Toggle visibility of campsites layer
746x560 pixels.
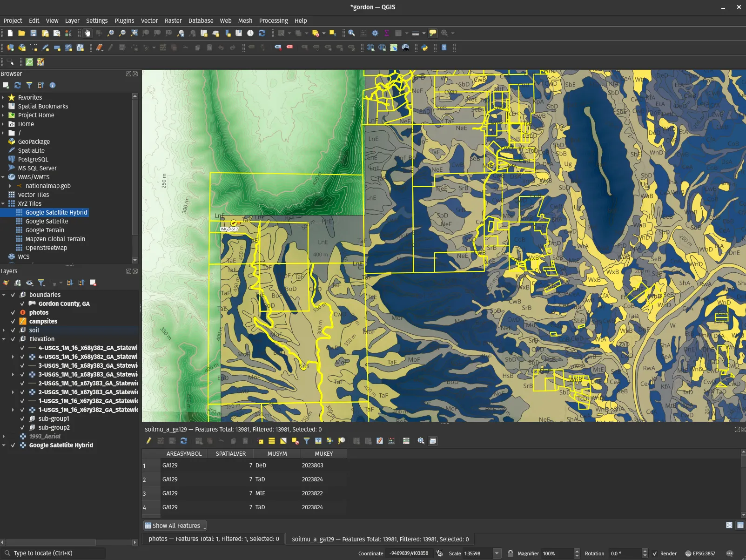click(13, 321)
